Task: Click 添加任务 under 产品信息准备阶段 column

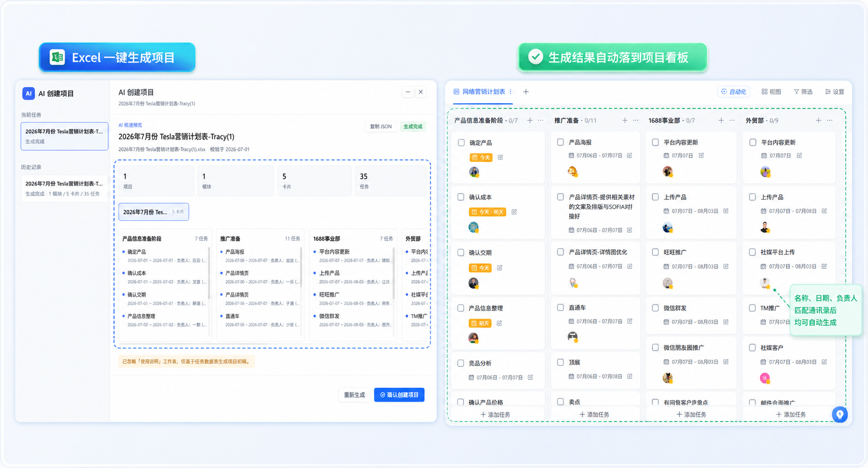Action: (x=495, y=415)
